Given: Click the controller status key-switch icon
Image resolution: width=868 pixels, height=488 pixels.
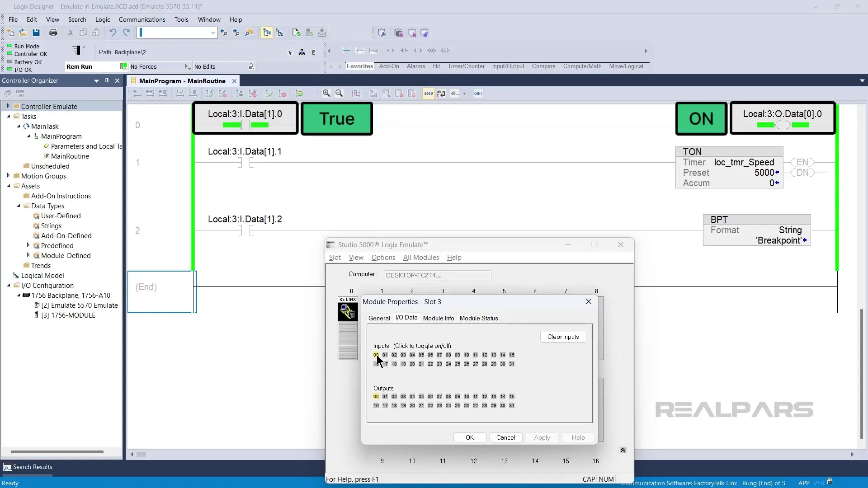Looking at the screenshot, I should pos(78,50).
